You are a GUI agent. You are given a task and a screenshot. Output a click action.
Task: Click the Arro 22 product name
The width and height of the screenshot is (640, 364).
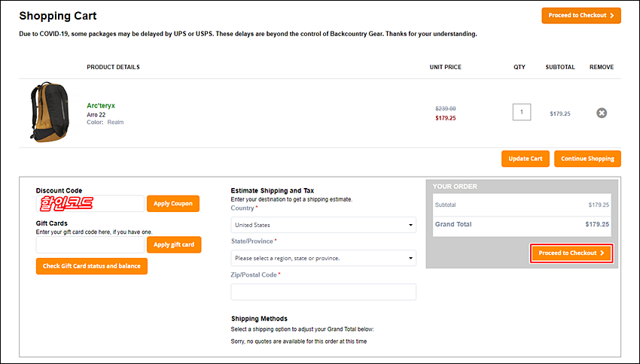coord(96,115)
